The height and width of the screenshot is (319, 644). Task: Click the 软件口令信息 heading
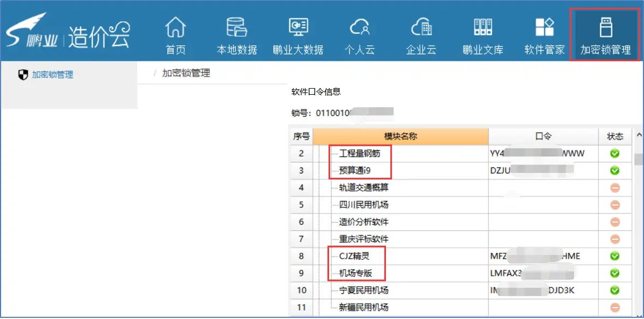tap(315, 92)
